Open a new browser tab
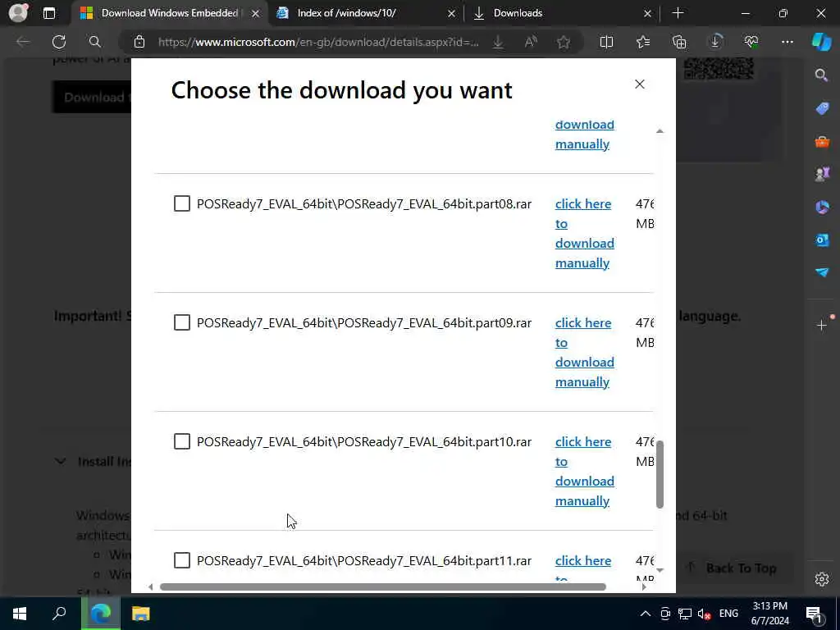 [x=678, y=13]
